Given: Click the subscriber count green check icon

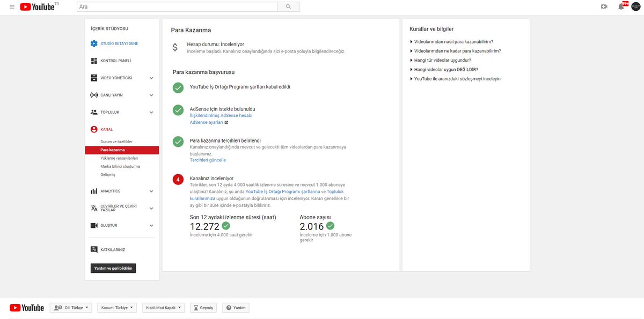Looking at the screenshot, I should click(330, 226).
